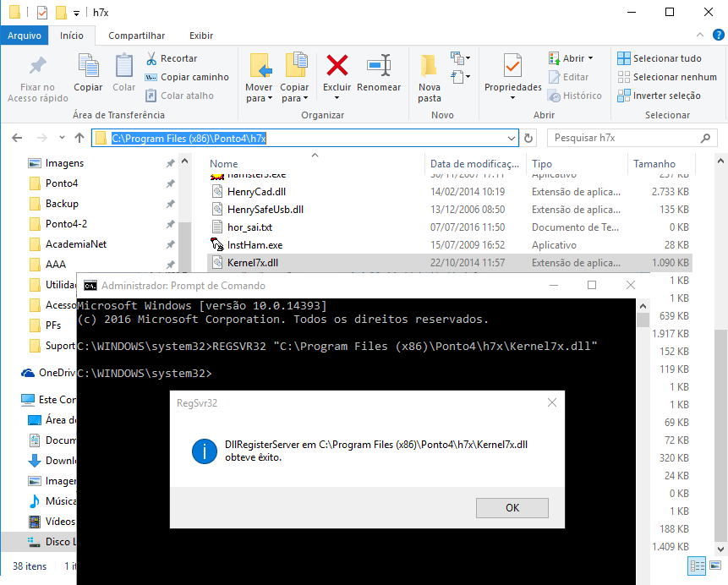Screen dimensions: 728x585
Task: Click the Copiar icon in ribbon
Action: (88, 66)
